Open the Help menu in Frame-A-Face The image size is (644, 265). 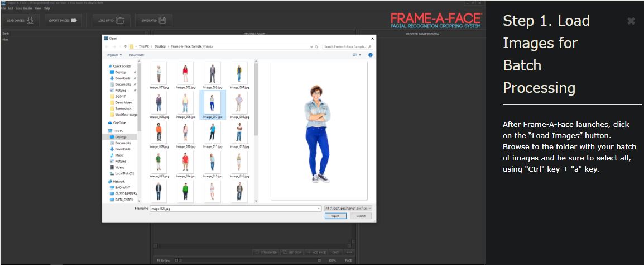point(46,8)
